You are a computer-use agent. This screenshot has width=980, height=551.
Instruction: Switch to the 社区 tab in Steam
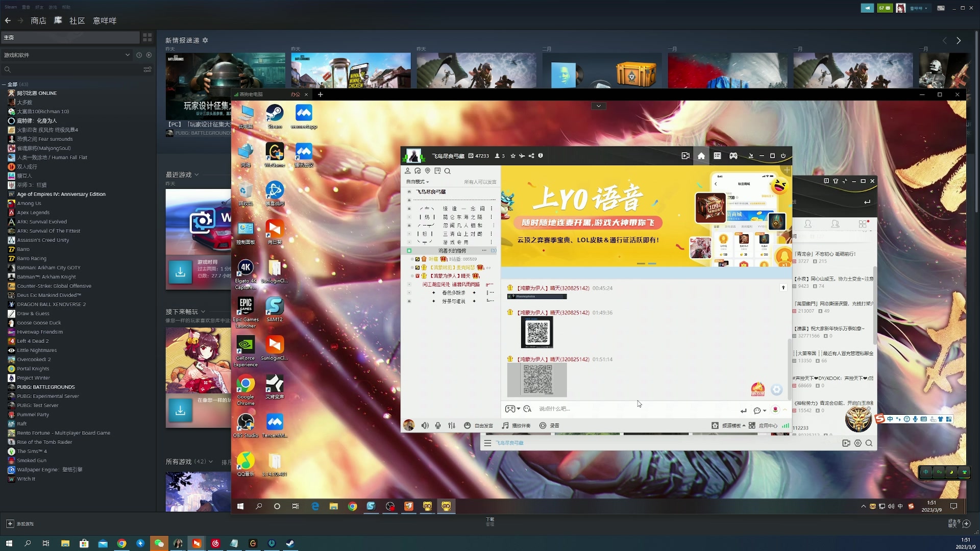[77, 21]
